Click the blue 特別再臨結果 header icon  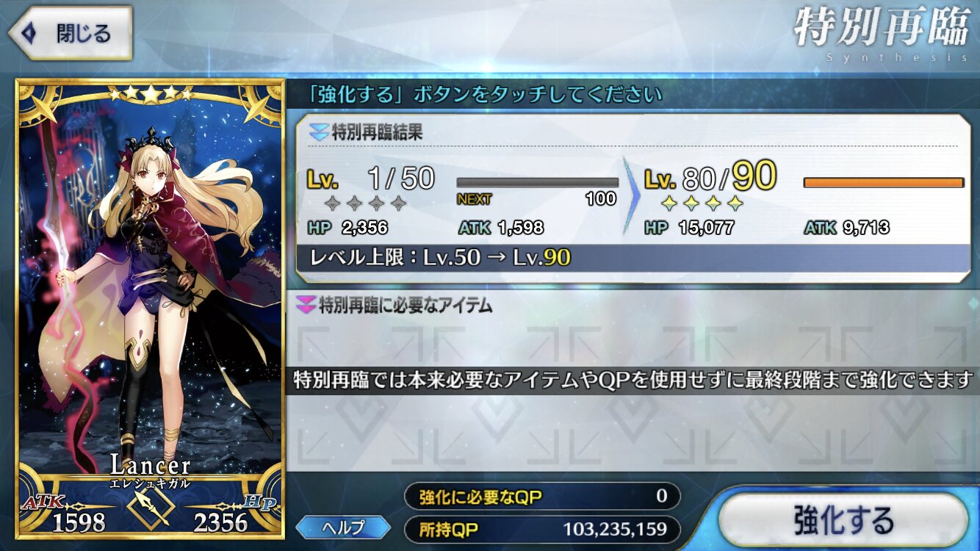(319, 133)
